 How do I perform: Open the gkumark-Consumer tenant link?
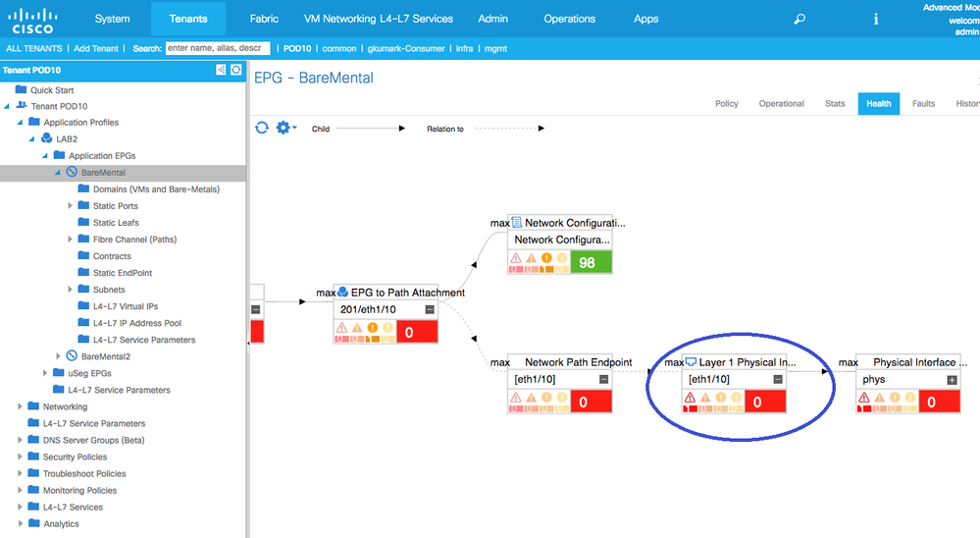(406, 48)
